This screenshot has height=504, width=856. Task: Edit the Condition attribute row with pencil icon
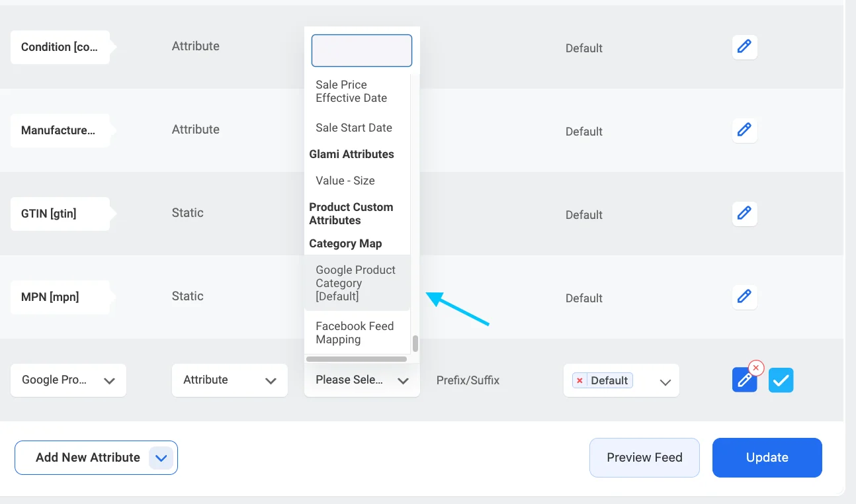pyautogui.click(x=744, y=47)
